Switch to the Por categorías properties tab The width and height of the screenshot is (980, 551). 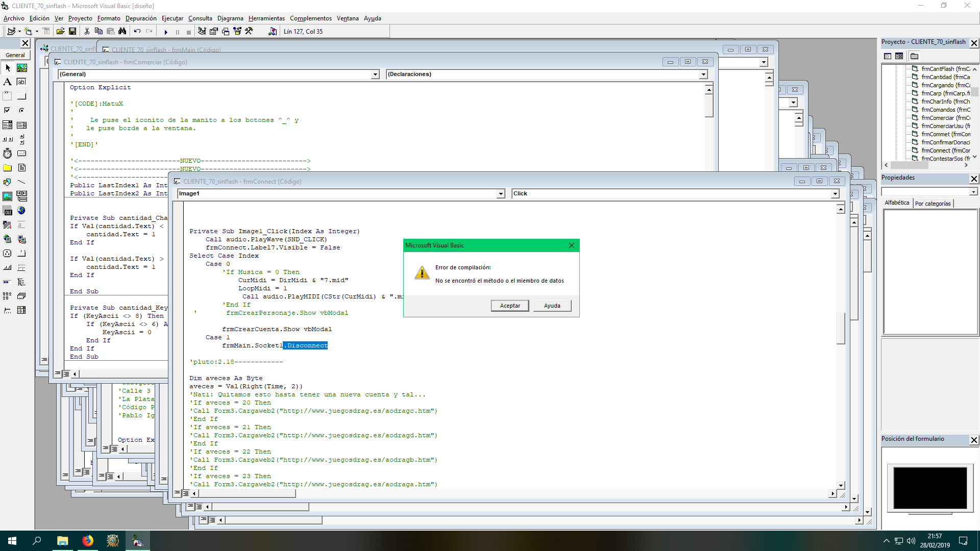coord(933,204)
